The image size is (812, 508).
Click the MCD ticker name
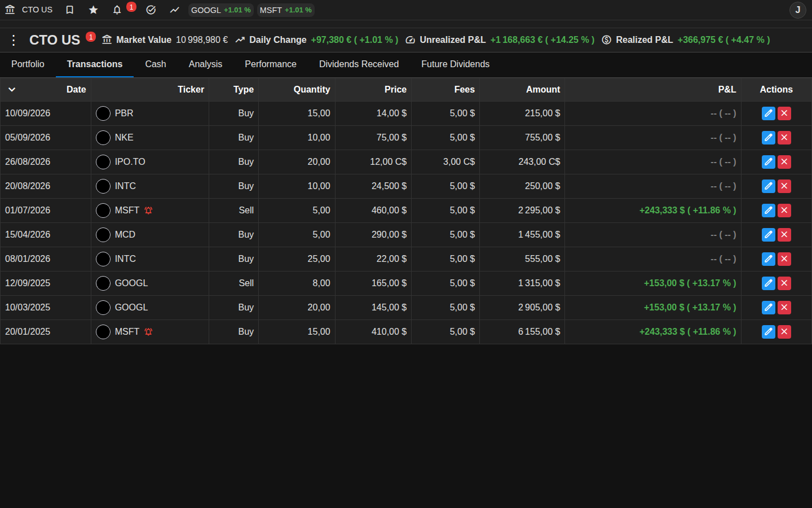(x=125, y=235)
